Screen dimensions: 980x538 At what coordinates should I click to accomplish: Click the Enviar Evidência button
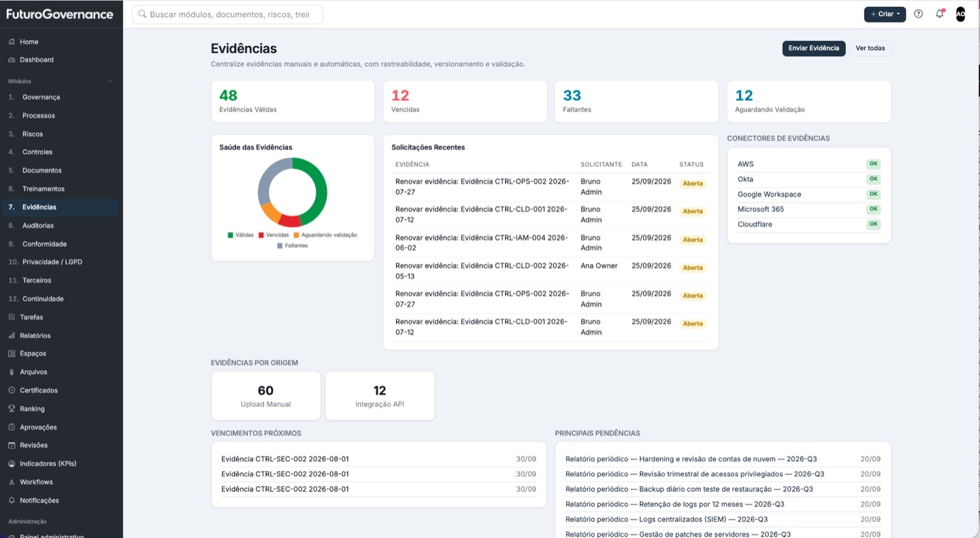[814, 48]
